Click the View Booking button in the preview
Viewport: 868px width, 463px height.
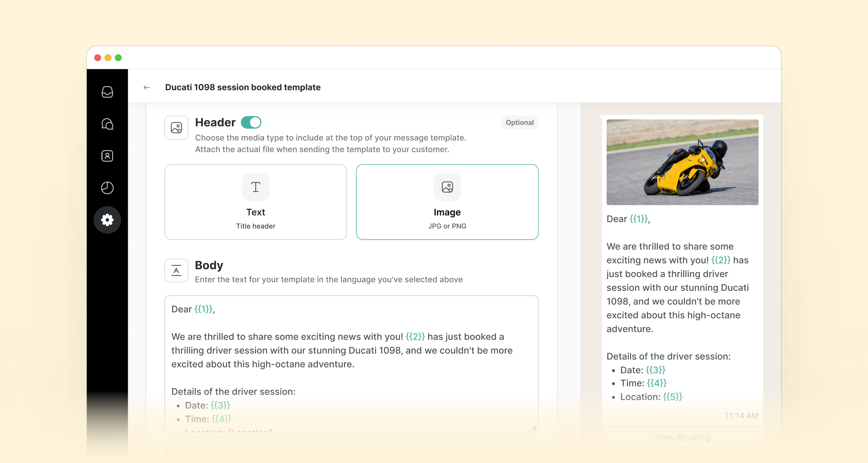(x=682, y=438)
